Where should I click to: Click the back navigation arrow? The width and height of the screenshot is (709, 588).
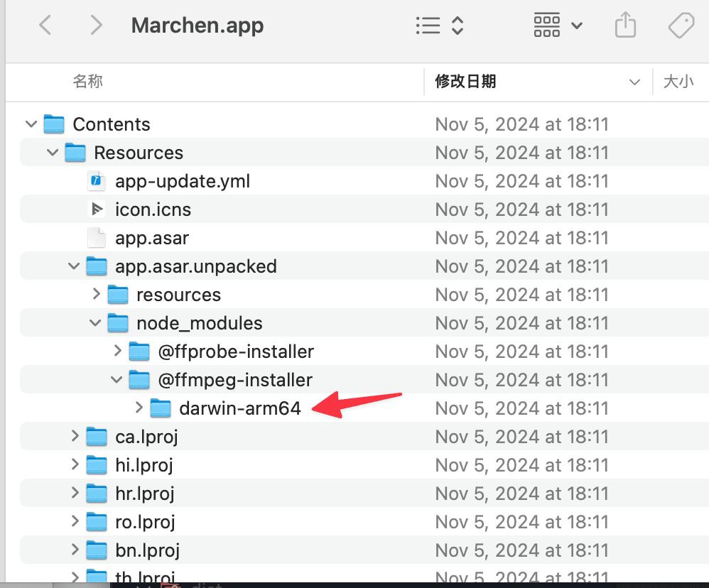pyautogui.click(x=45, y=26)
